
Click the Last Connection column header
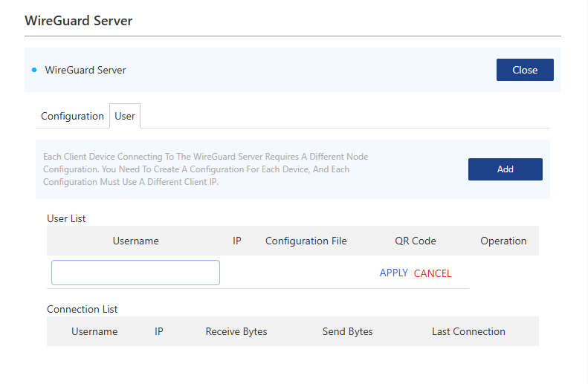pos(468,331)
